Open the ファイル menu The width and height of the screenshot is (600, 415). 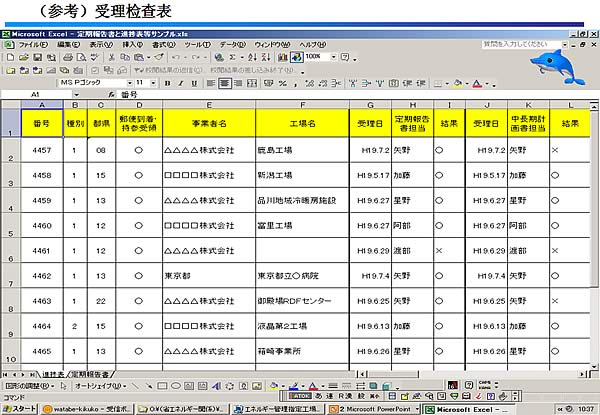33,45
